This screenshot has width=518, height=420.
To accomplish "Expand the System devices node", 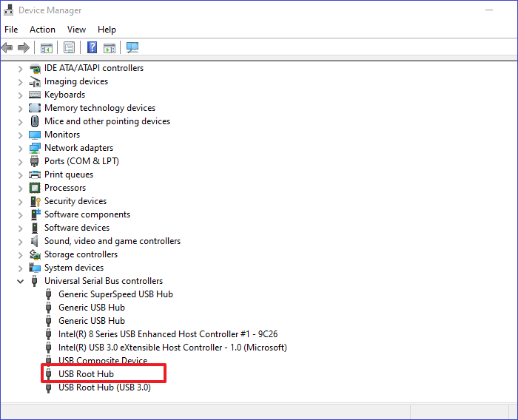I will click(21, 268).
